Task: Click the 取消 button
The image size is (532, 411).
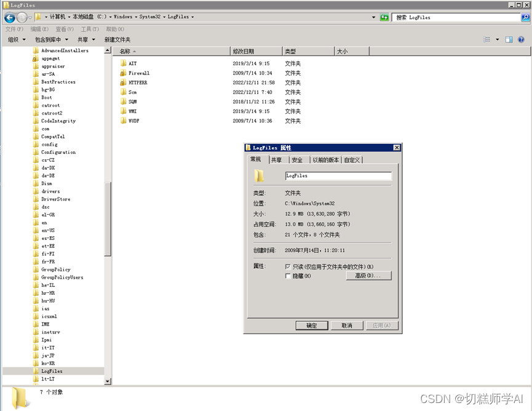Action: point(347,325)
